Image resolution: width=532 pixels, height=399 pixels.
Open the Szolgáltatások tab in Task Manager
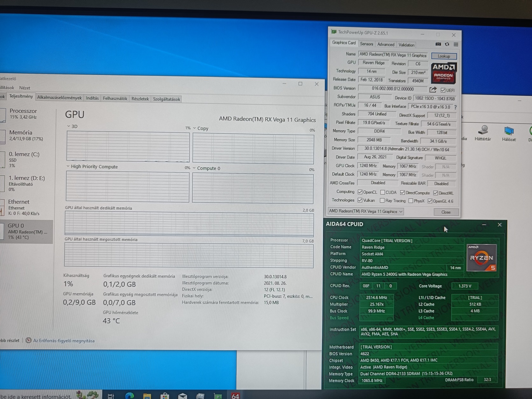(167, 99)
